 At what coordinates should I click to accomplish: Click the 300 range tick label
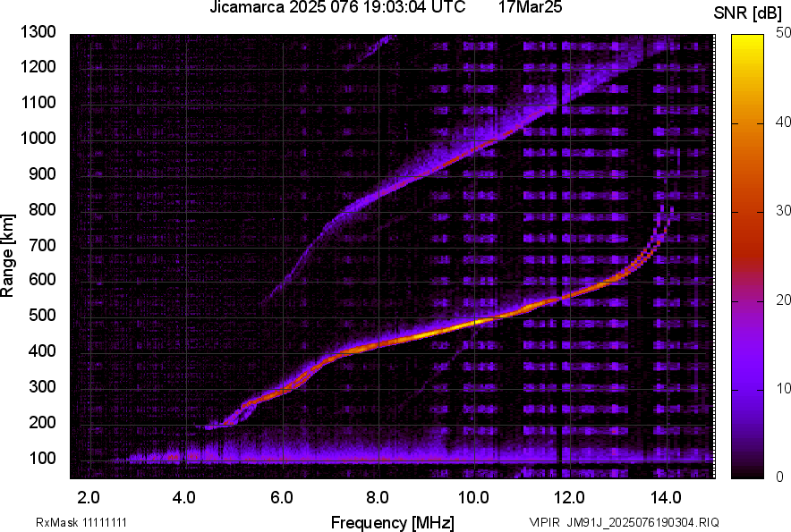pos(42,387)
